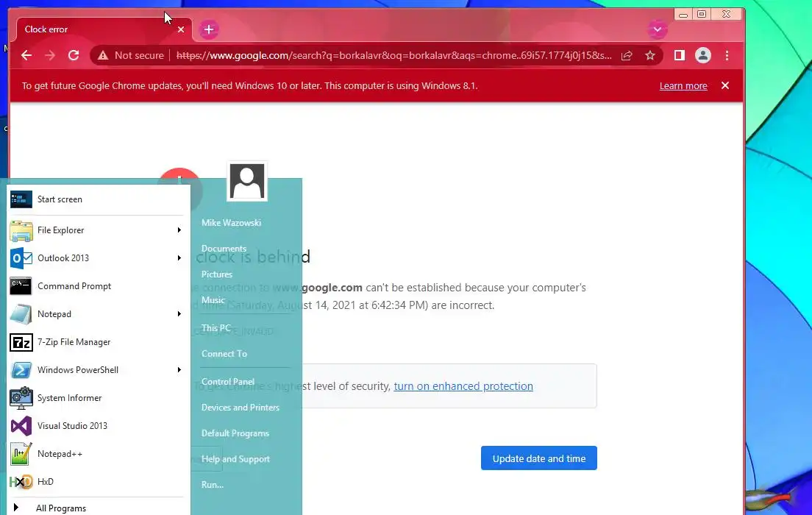This screenshot has width=812, height=515.
Task: Click the turn on enhanced protection link
Action: (463, 386)
